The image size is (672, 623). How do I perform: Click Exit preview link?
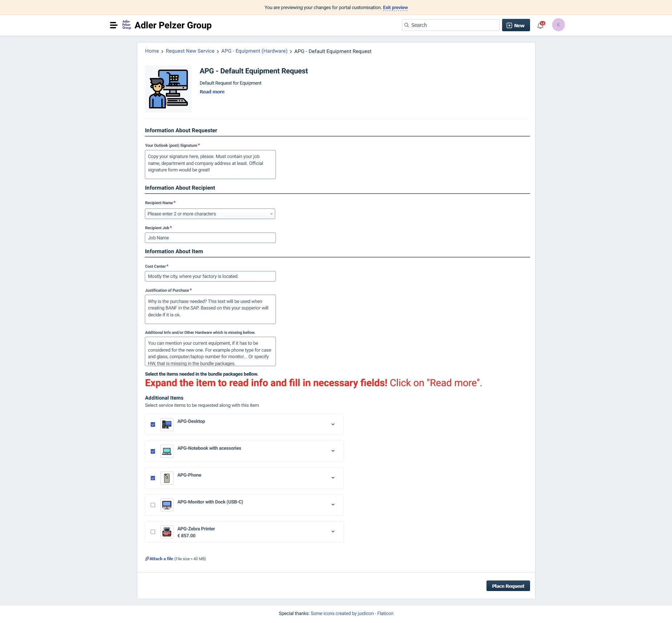click(x=395, y=8)
